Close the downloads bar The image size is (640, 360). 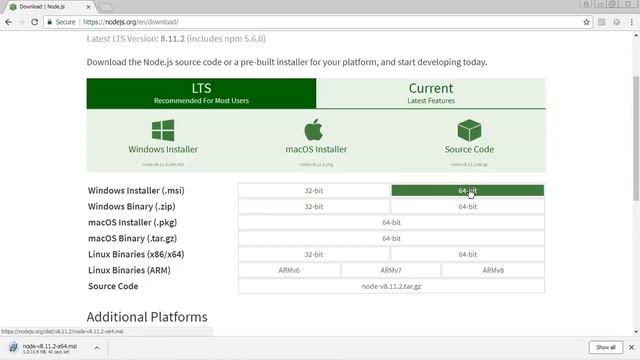631,347
